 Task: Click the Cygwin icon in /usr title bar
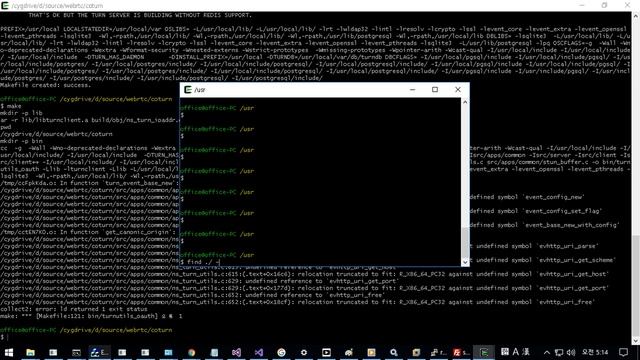188,90
